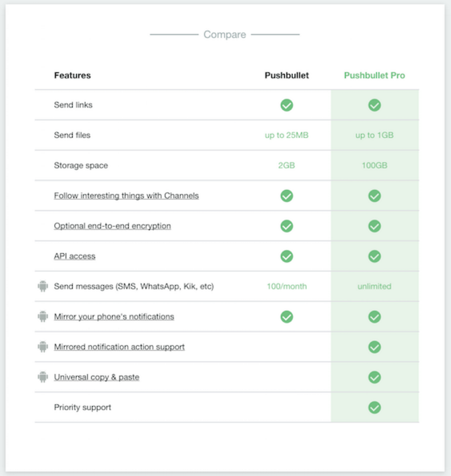Click Pushbullet Pro checkmark for end-to-end encryption
This screenshot has width=451, height=476.
(x=375, y=226)
